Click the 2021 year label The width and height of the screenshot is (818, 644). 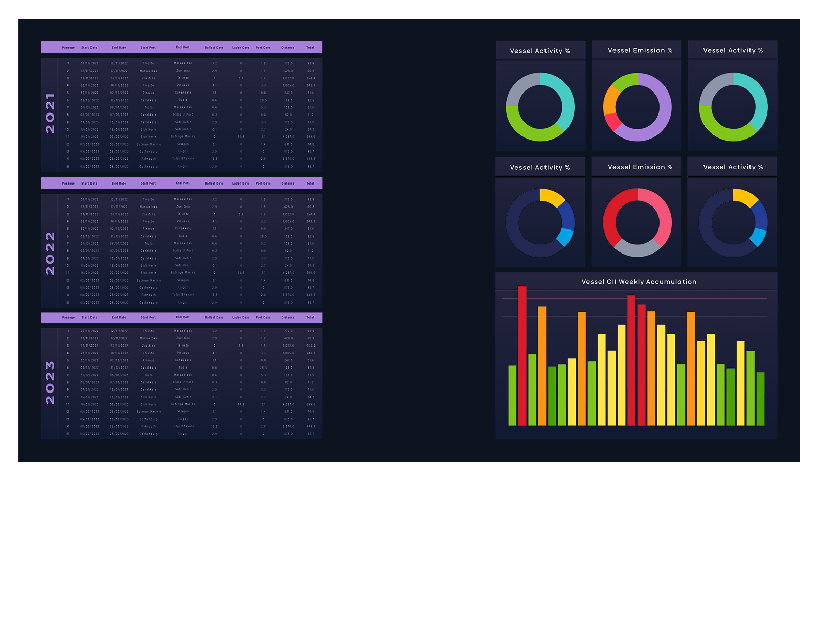50,113
